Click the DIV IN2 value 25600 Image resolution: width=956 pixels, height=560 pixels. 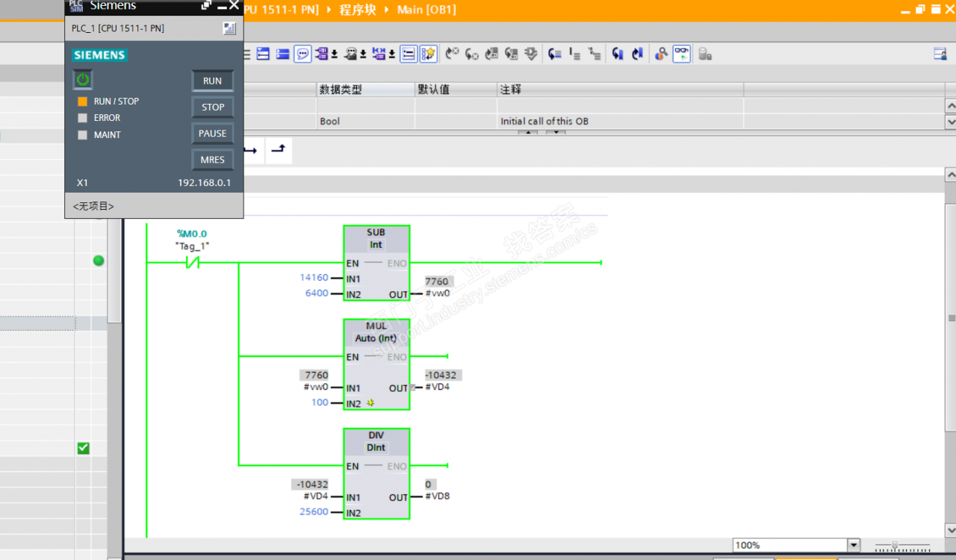point(314,512)
